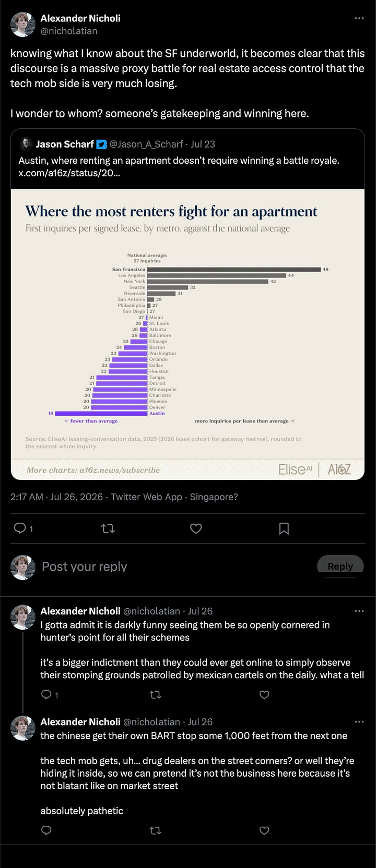This screenshot has height=868, width=376.
Task: Retweet the 'BART stop' reply
Action: [x=155, y=830]
